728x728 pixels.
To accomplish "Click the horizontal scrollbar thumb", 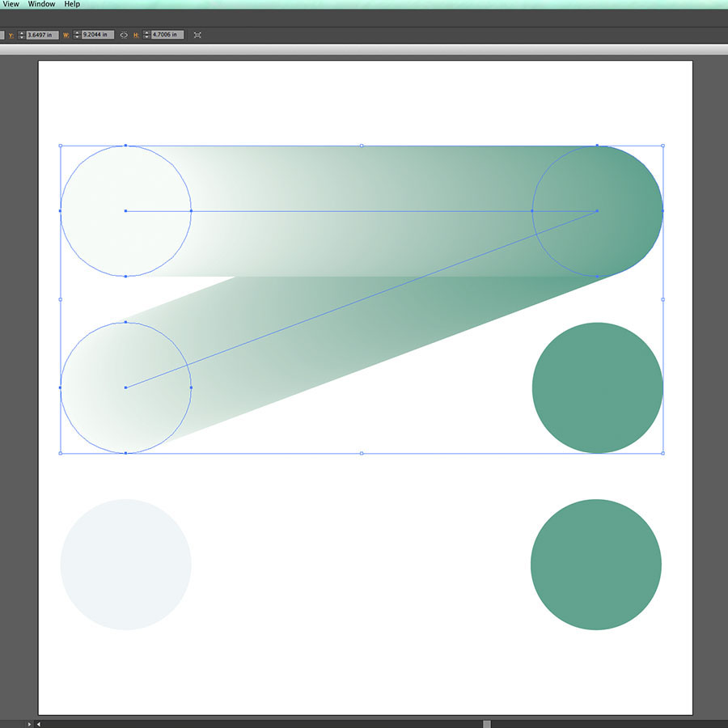I will [x=487, y=724].
